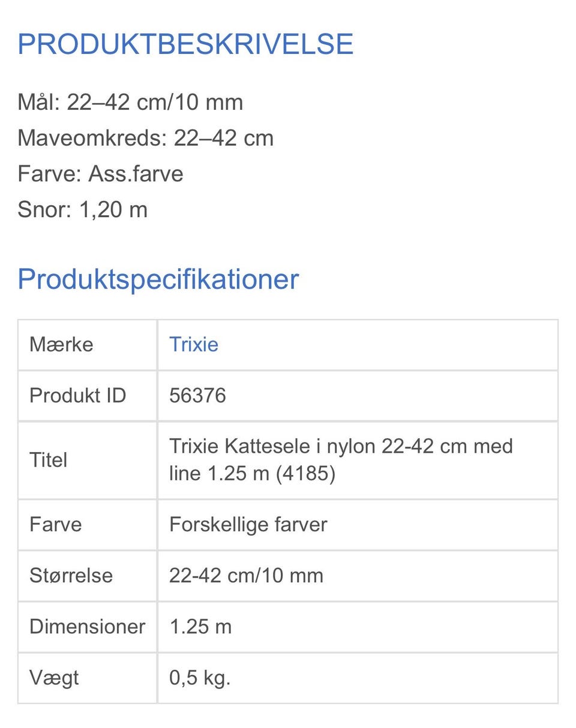Select the 22-42 cm/10 mm table value
576x728 pixels.
(x=246, y=576)
